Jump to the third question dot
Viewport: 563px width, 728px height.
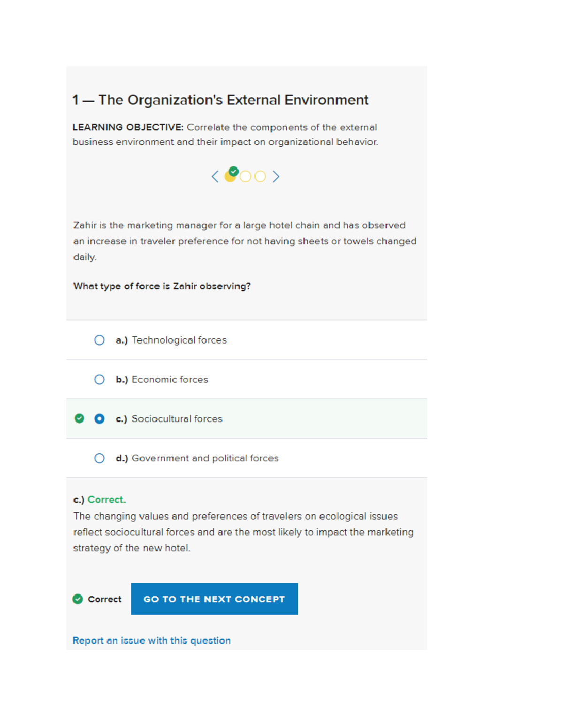(260, 177)
